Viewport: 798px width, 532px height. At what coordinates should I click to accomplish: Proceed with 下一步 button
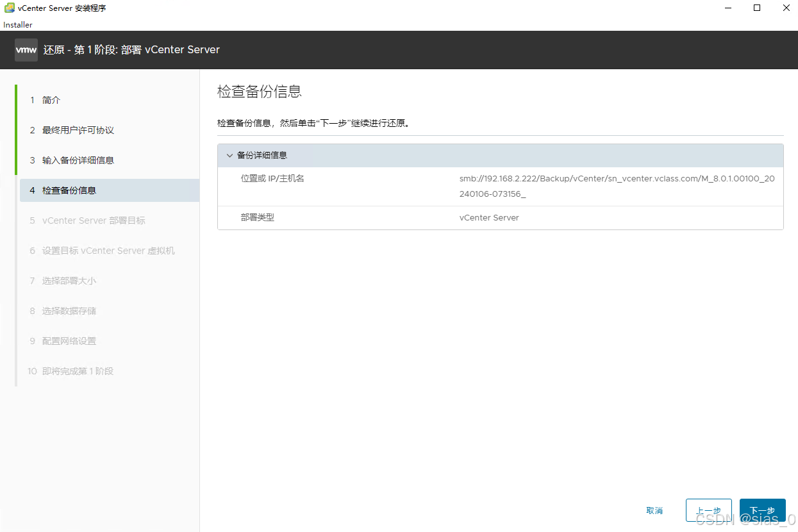coord(762,511)
